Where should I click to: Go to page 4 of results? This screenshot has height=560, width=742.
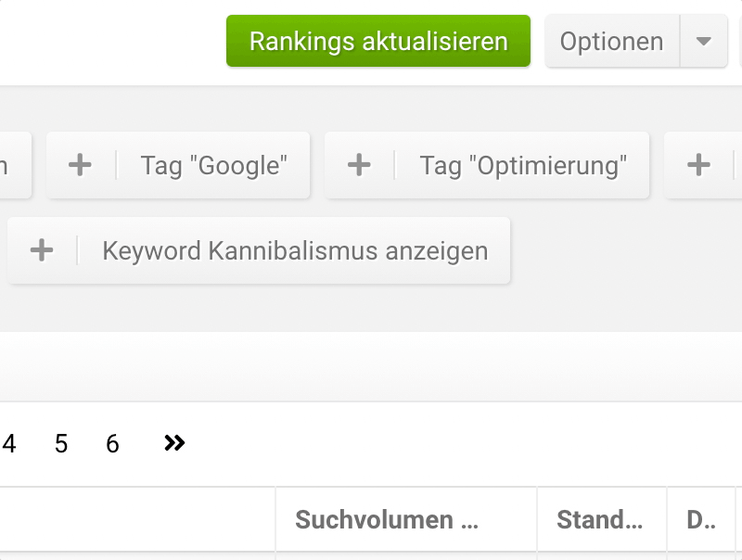[x=9, y=444]
